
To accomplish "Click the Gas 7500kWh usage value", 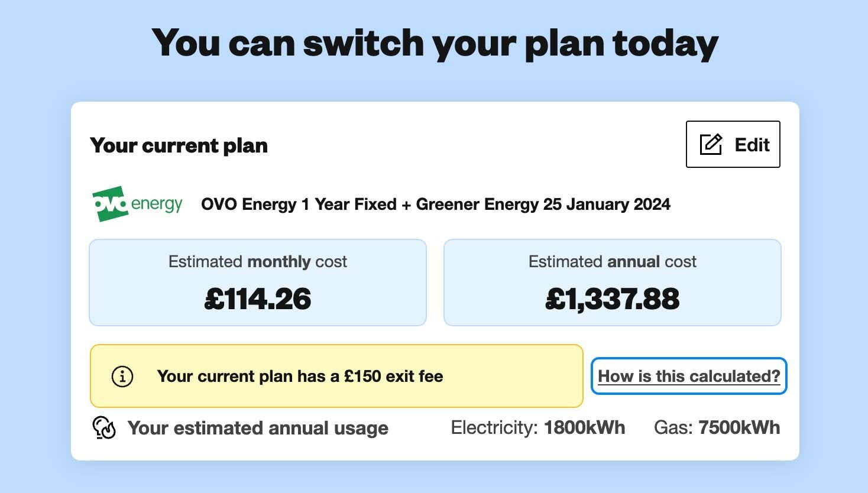I will (x=717, y=427).
